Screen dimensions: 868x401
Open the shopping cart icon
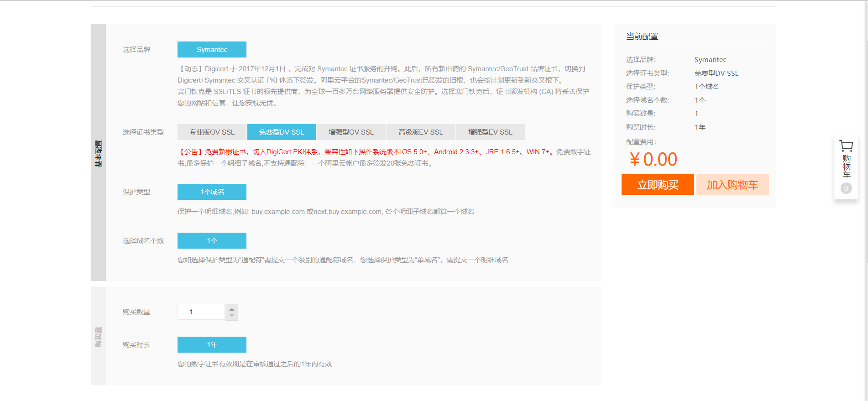(846, 146)
